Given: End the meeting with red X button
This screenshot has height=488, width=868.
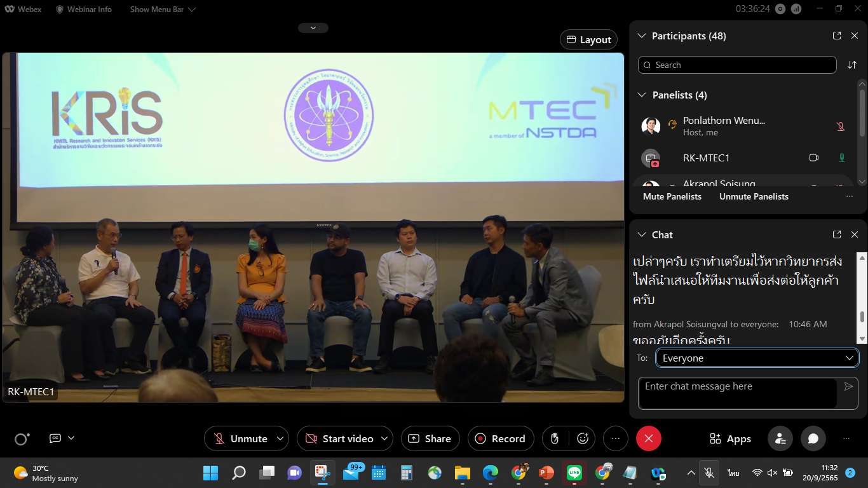Looking at the screenshot, I should (x=649, y=438).
